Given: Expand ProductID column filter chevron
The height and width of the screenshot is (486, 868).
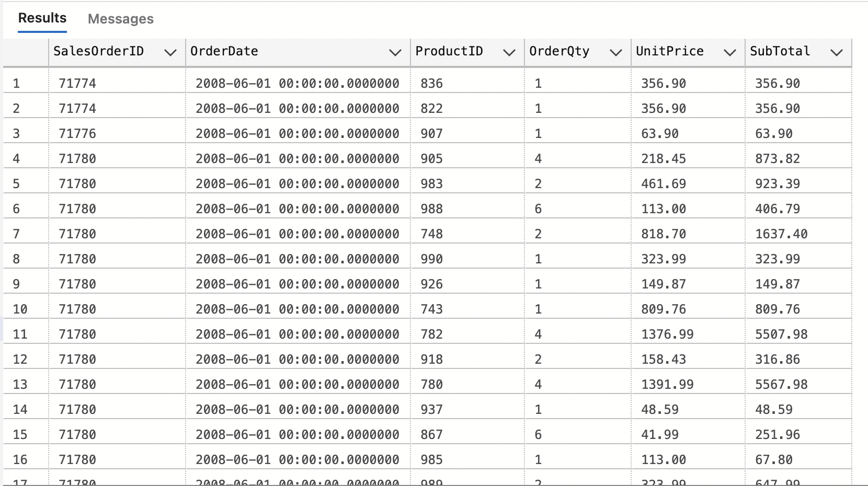Looking at the screenshot, I should tap(509, 52).
